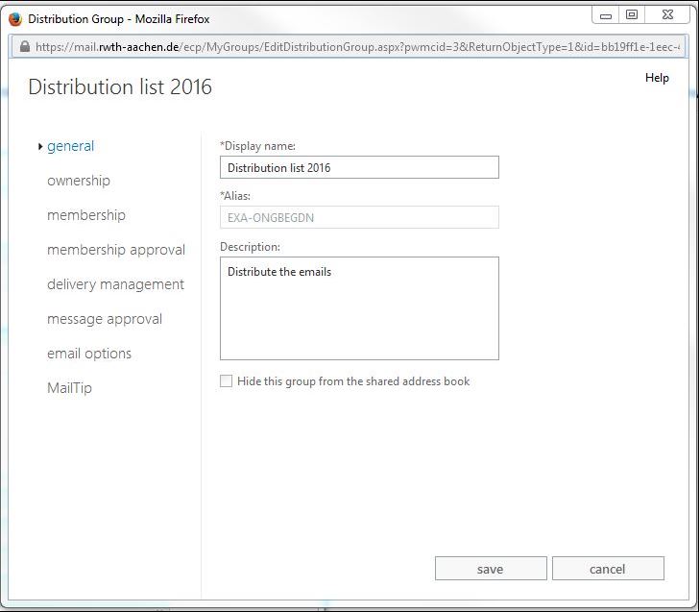Close the Distribution Group window
Screen dimensions: 700x612
point(667,15)
